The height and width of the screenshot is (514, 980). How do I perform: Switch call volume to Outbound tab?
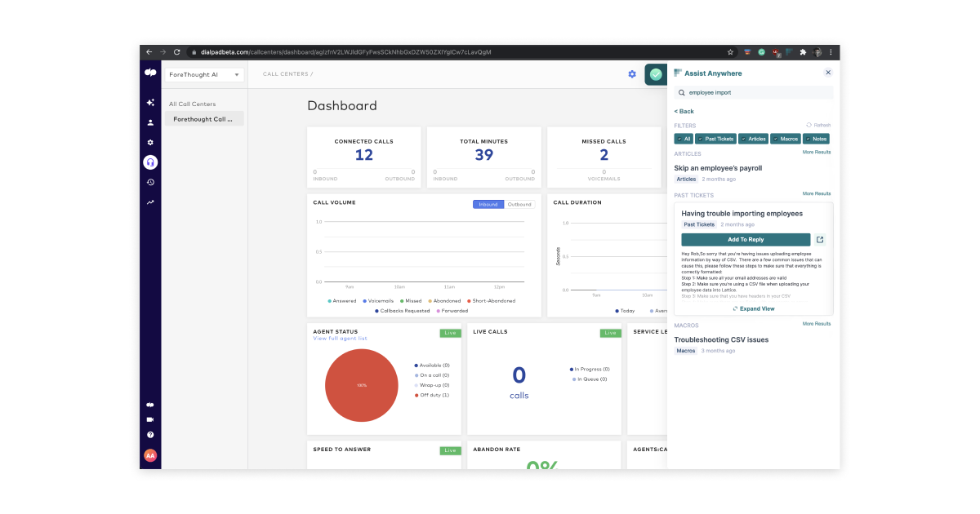tap(519, 204)
